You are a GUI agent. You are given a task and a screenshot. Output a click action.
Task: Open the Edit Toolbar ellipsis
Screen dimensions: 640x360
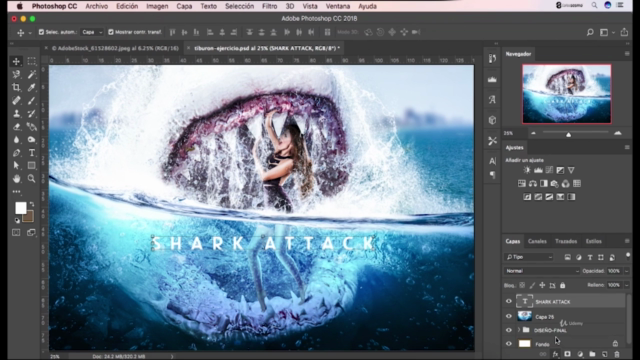[16, 191]
